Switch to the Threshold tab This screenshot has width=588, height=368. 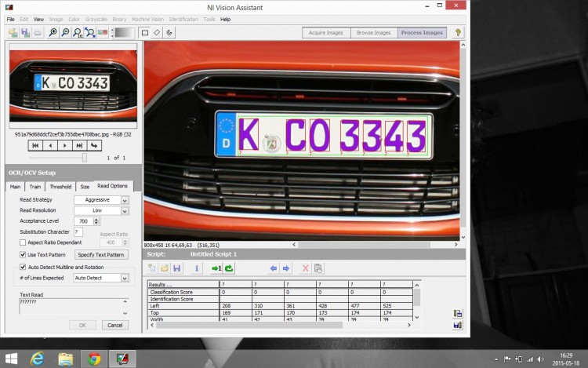pyautogui.click(x=60, y=187)
